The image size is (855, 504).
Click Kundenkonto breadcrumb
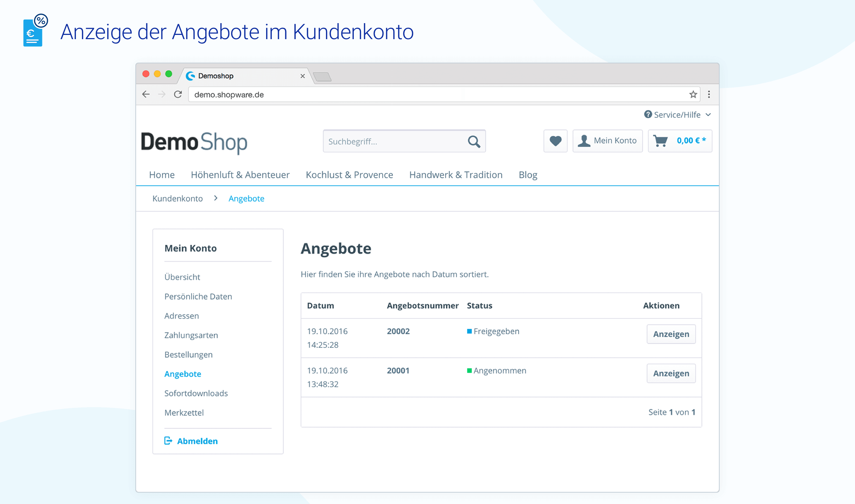click(x=177, y=199)
